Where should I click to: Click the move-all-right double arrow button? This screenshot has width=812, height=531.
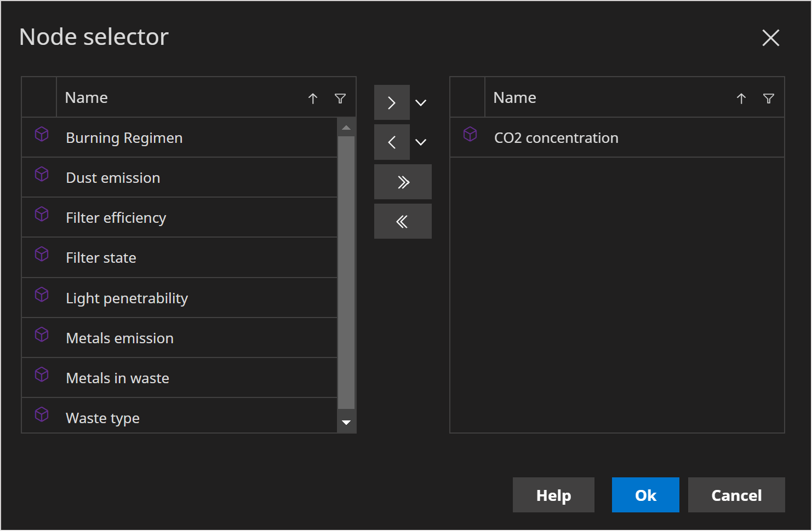tap(403, 181)
